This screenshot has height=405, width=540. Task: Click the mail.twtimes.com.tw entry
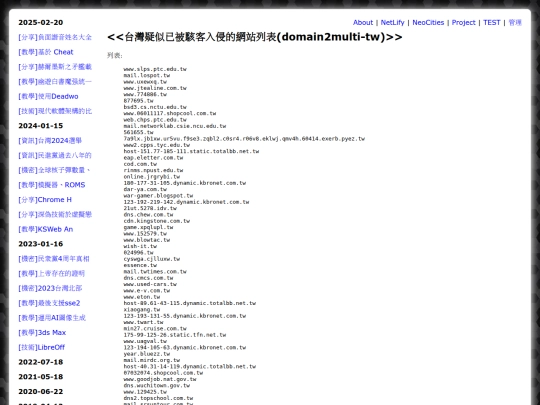(x=155, y=271)
